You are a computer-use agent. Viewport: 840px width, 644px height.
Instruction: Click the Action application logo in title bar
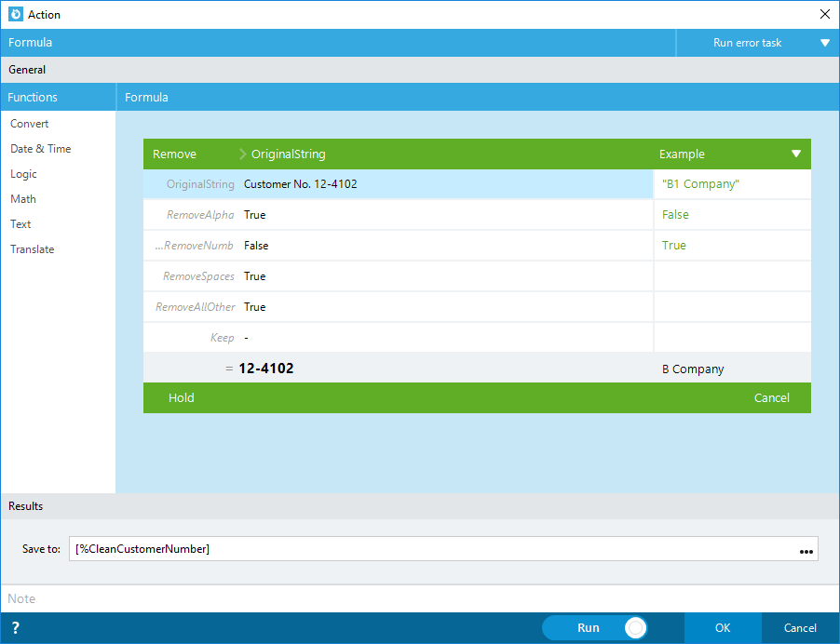tap(12, 14)
